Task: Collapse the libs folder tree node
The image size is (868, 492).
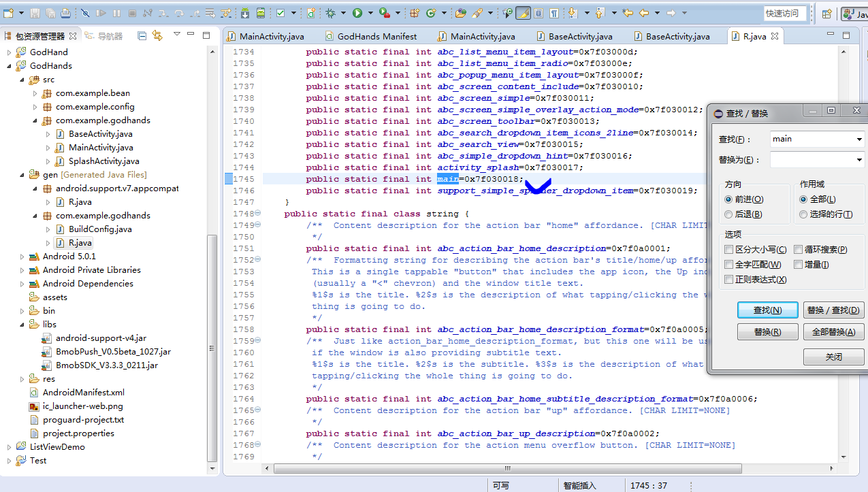Action: click(22, 325)
